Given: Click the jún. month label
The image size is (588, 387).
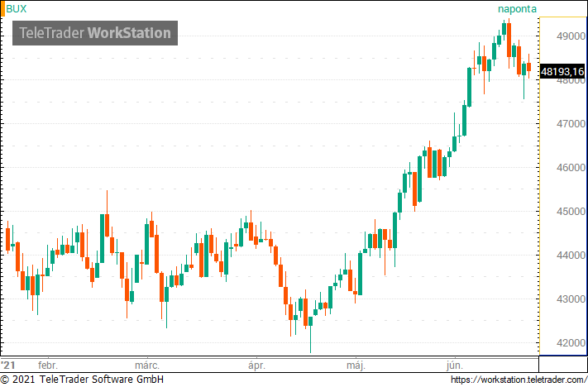Looking at the screenshot, I should [455, 365].
